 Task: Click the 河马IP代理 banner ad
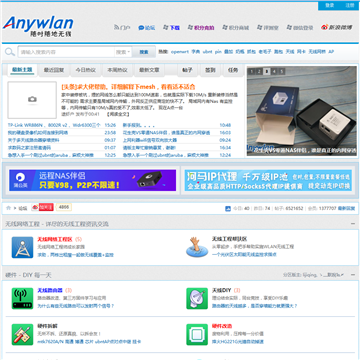268,180
